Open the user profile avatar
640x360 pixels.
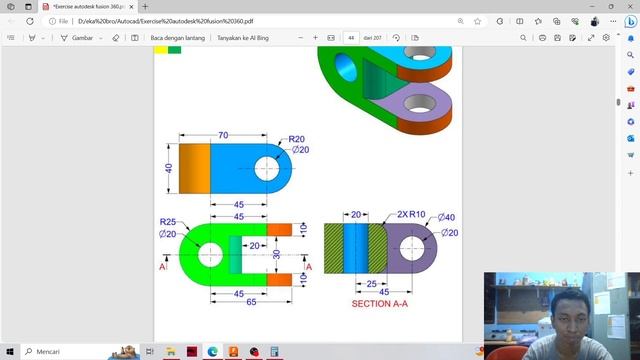[594, 21]
